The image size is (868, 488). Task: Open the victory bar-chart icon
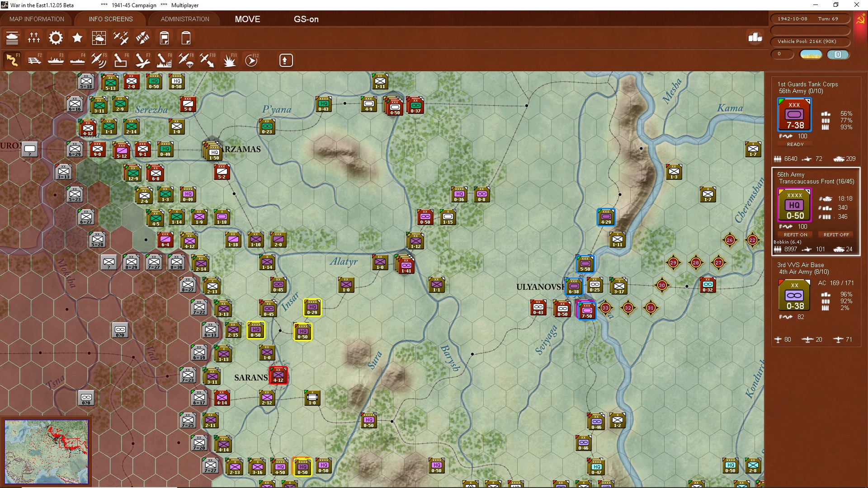pyautogui.click(x=755, y=38)
